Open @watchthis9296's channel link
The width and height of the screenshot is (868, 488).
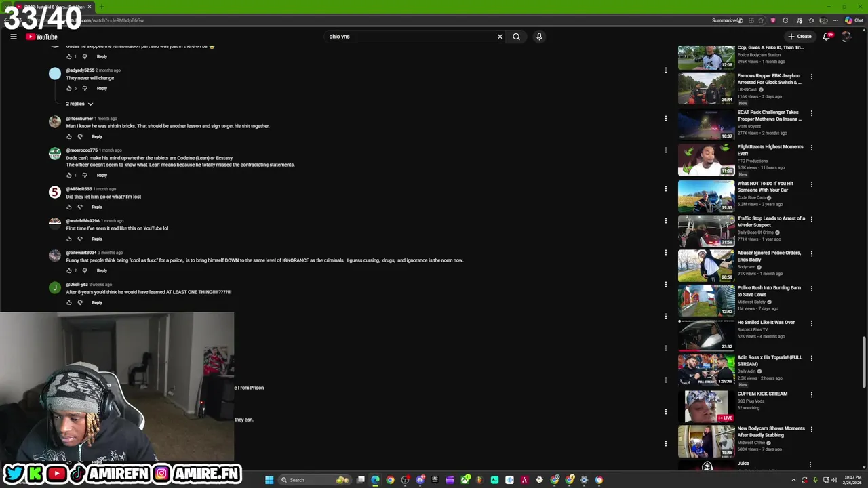(x=83, y=221)
